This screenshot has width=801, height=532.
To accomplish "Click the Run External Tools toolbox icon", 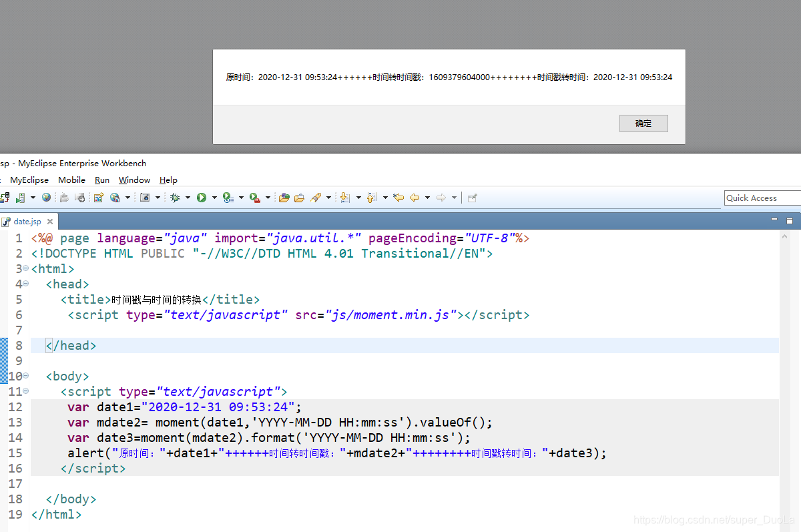I will [x=254, y=198].
